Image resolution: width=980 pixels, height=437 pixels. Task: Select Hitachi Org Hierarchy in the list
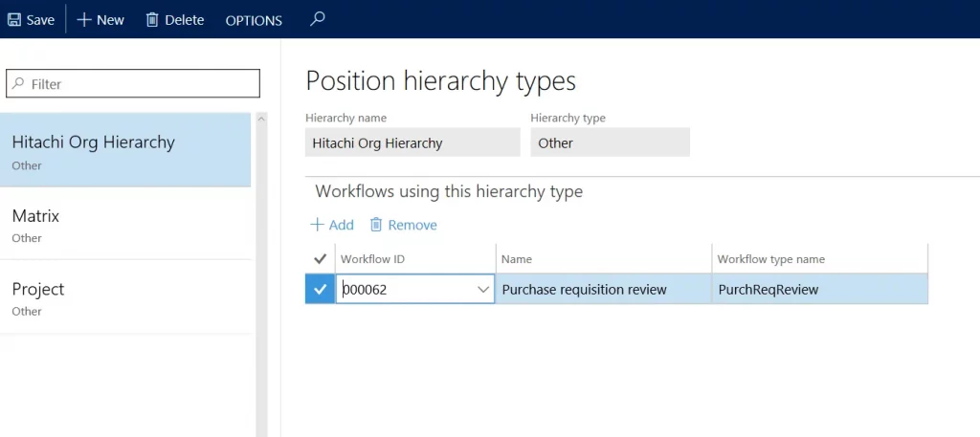(125, 150)
